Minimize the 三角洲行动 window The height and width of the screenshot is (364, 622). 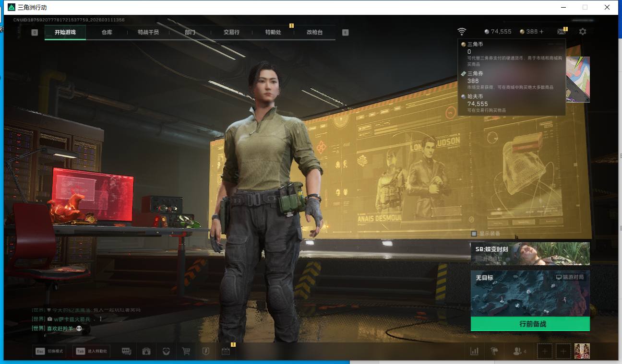(563, 7)
